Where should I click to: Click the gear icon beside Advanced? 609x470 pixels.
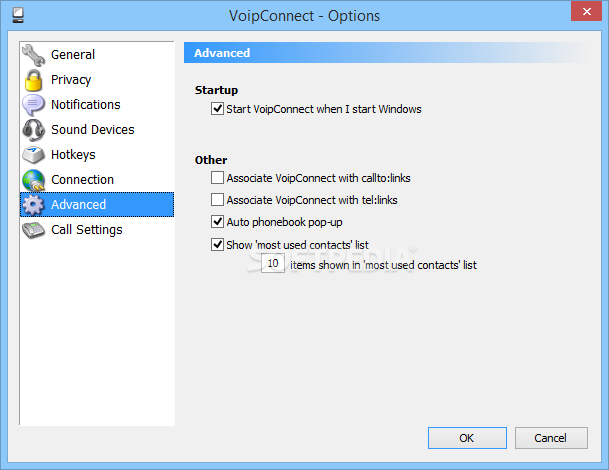pos(34,205)
